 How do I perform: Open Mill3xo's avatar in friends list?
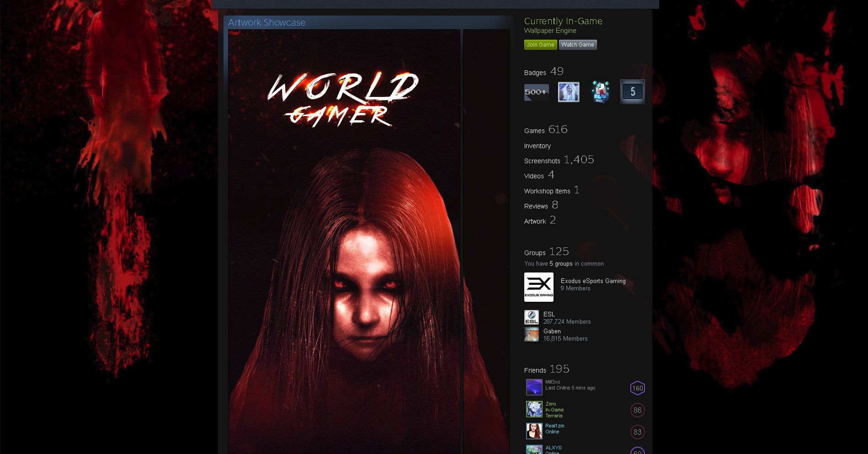point(534,387)
